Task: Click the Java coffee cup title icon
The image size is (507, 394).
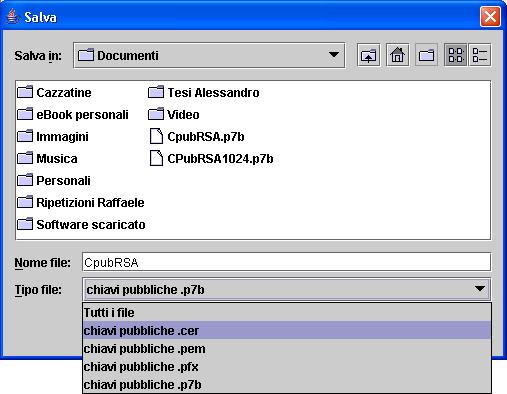Action: click(x=12, y=16)
